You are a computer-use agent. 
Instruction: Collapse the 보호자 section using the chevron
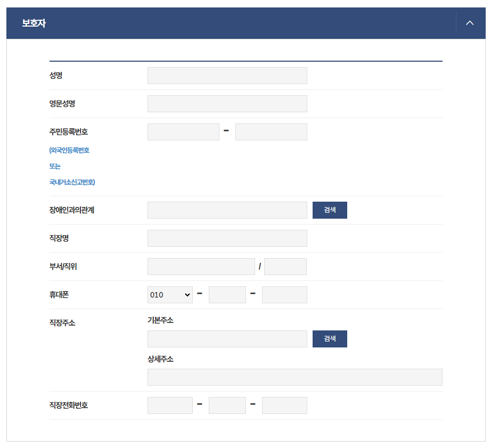470,23
